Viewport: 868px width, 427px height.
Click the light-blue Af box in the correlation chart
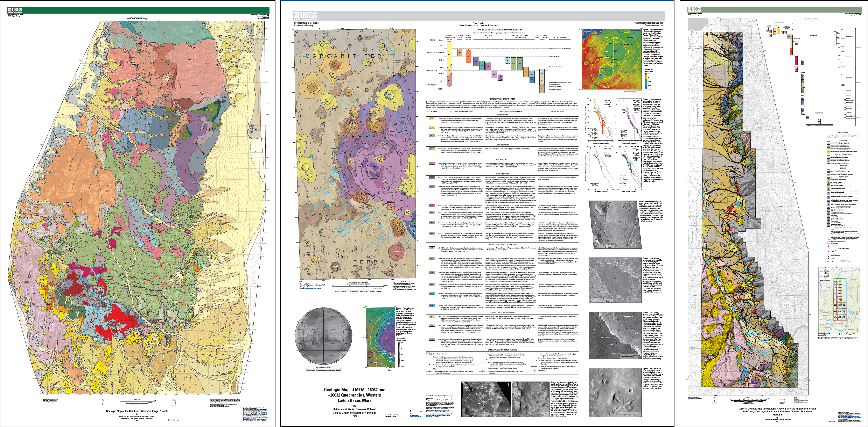(x=508, y=61)
